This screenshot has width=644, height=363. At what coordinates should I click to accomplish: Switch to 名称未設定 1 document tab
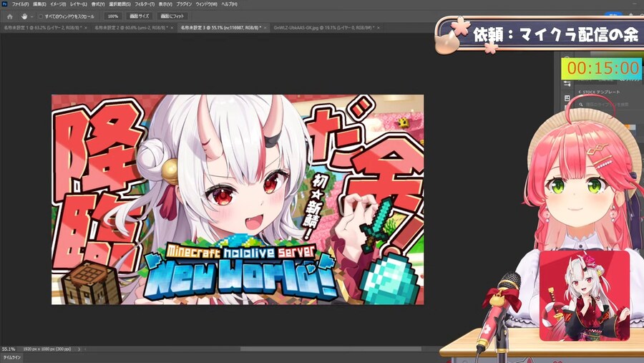43,28
